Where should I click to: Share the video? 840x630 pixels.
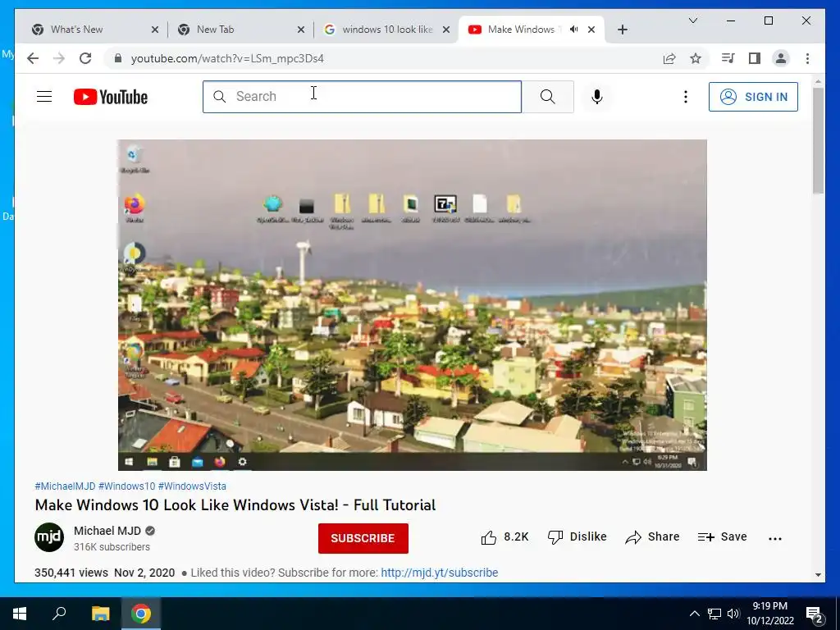[652, 536]
